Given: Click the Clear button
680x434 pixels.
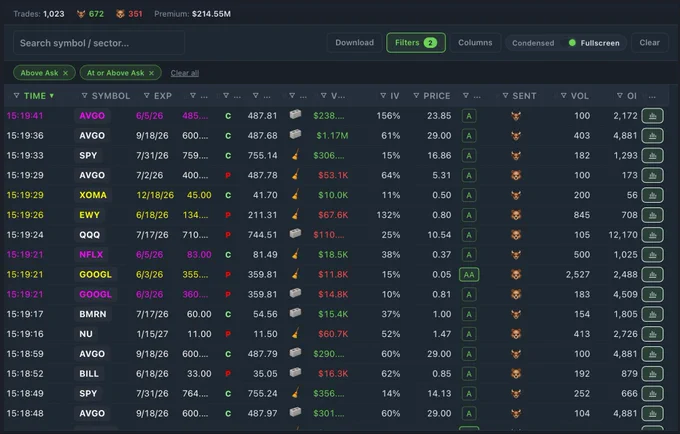Looking at the screenshot, I should 649,42.
